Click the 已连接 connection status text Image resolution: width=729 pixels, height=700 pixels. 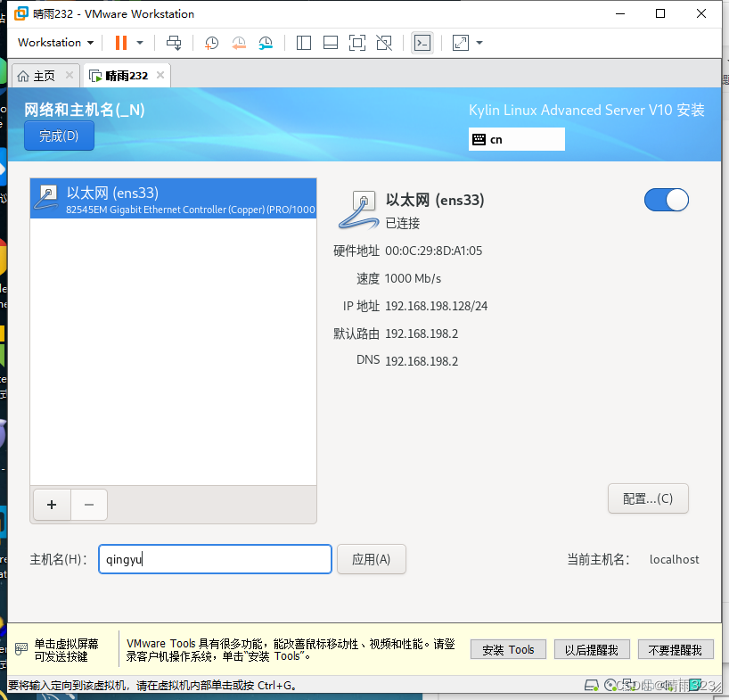403,224
